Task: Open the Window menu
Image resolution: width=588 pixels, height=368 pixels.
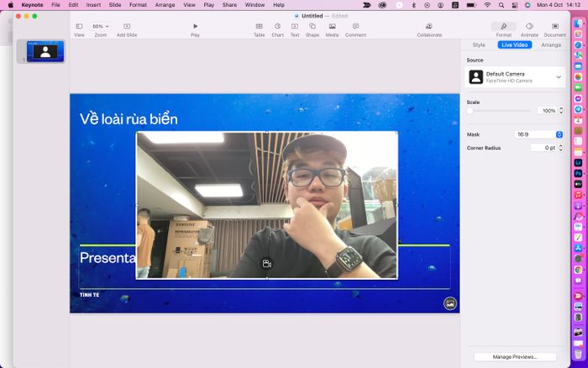Action: 255,5
